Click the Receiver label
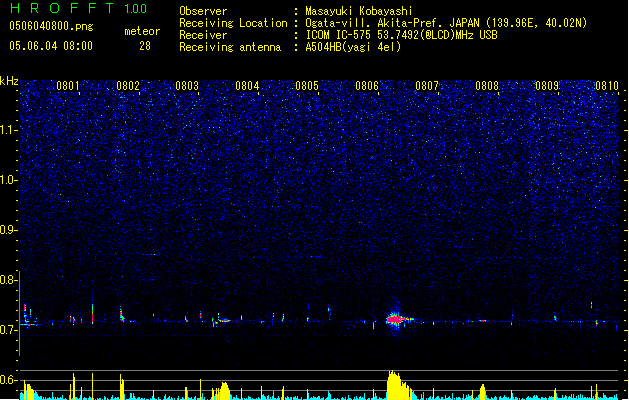 coord(203,35)
